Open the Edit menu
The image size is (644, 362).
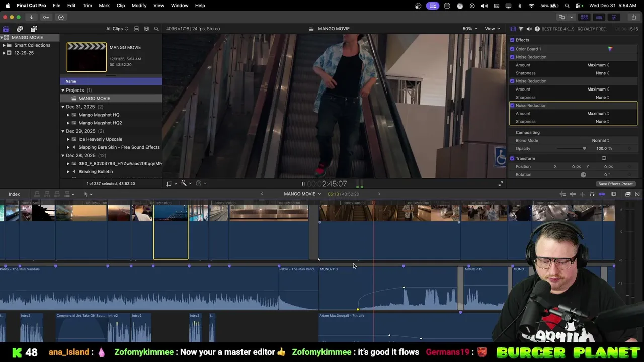[71, 6]
